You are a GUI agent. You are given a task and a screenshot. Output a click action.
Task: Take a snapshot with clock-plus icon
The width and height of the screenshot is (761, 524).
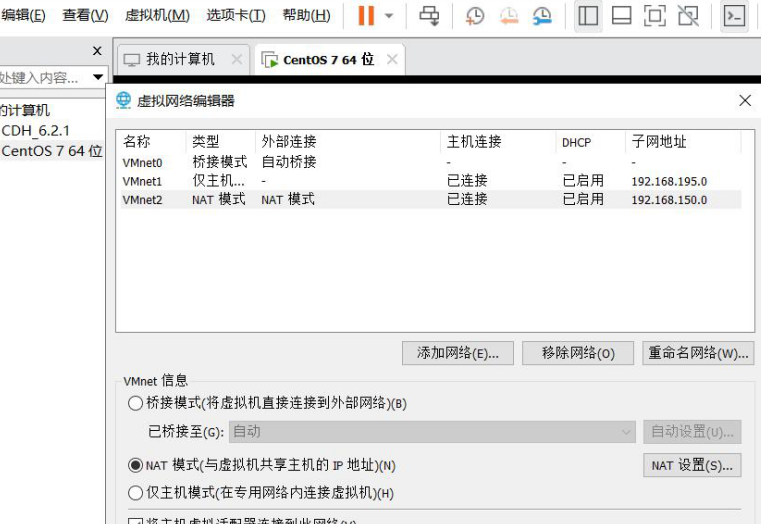coord(475,16)
